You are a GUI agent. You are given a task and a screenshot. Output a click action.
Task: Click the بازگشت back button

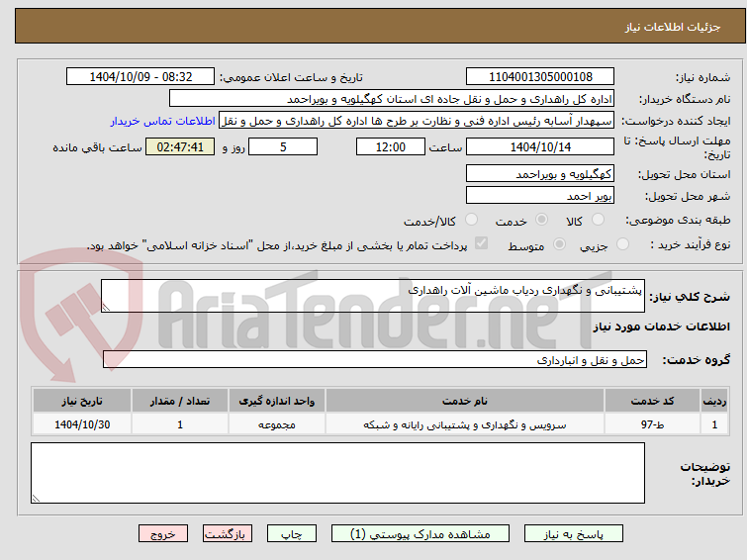pos(227,534)
